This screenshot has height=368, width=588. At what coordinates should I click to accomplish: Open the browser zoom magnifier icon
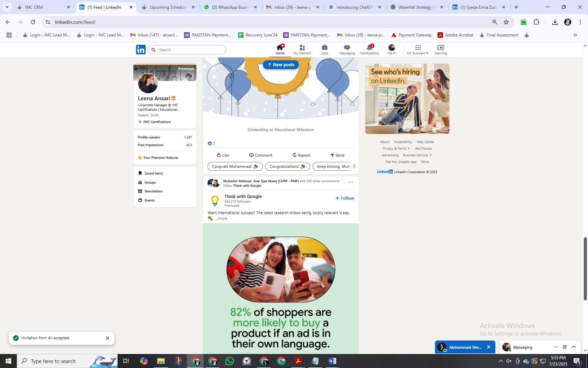pos(495,22)
